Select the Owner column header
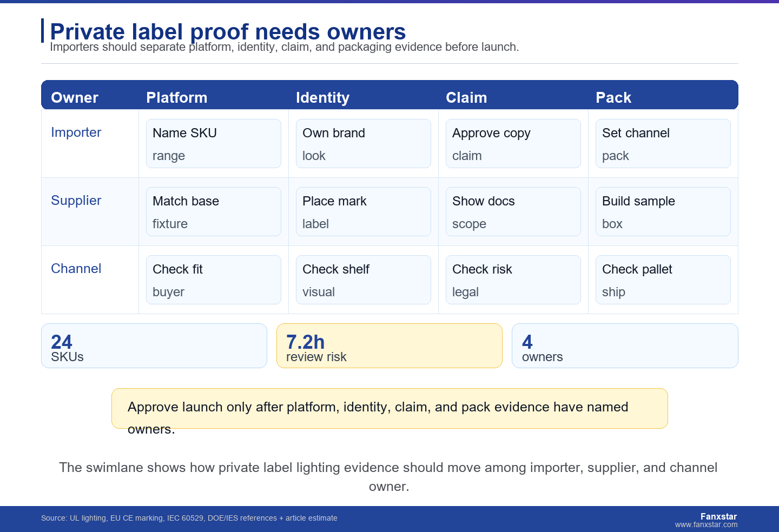 pyautogui.click(x=75, y=97)
